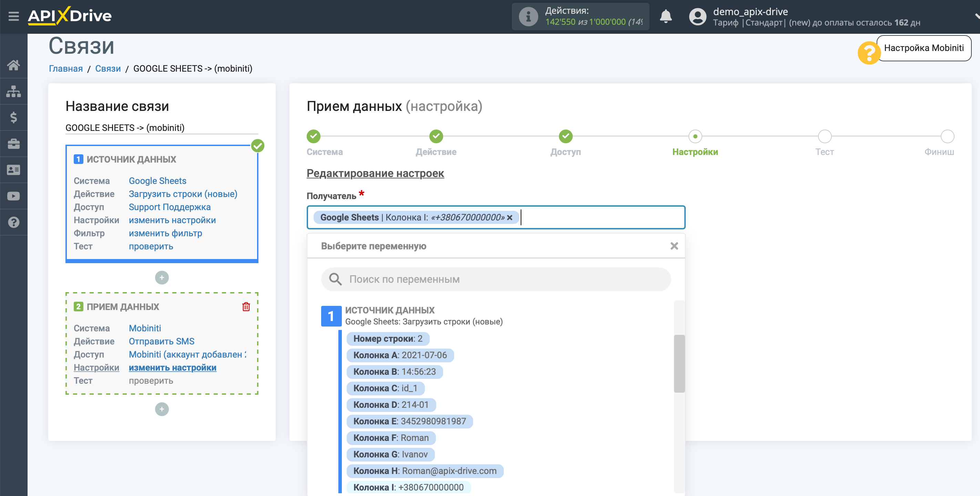Click the ИСТОЧНИК ДАННЫХ variables group header

click(412, 316)
